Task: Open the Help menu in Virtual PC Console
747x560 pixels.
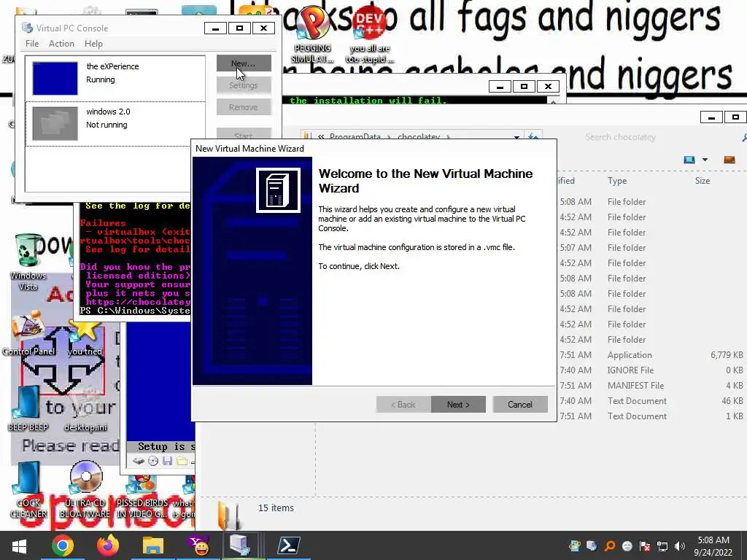Action: (x=93, y=43)
